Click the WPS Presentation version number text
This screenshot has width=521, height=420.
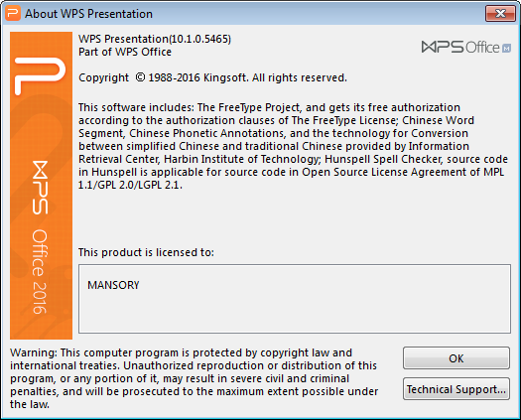(x=155, y=39)
